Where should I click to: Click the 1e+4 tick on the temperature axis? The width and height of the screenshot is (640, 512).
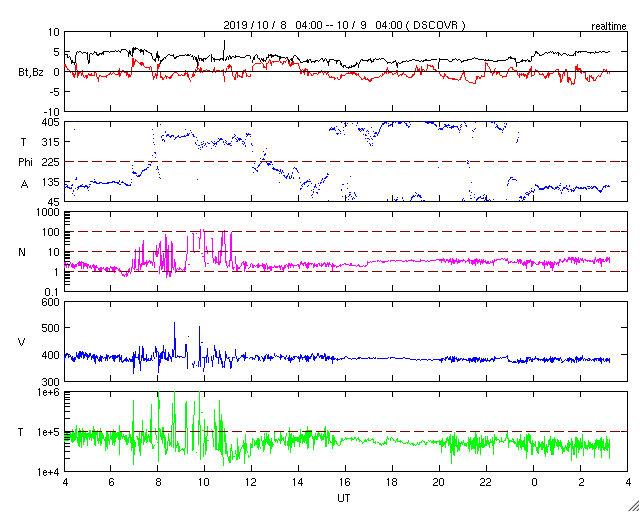[48, 472]
